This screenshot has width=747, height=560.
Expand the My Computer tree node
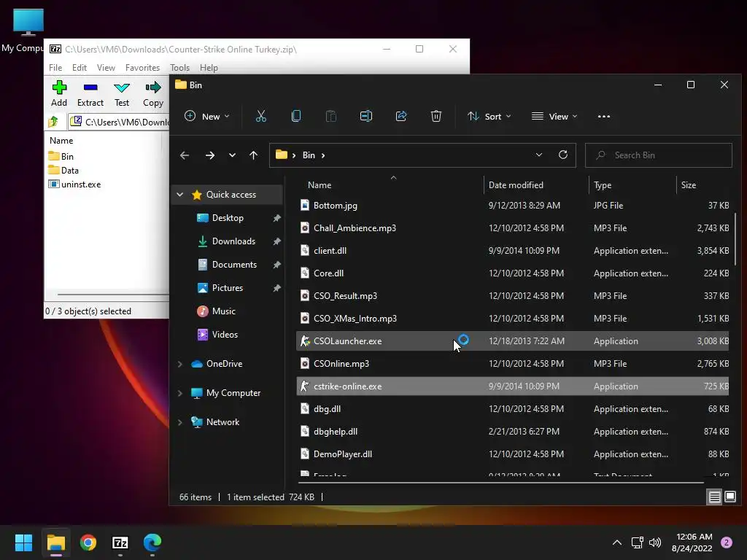pos(179,393)
